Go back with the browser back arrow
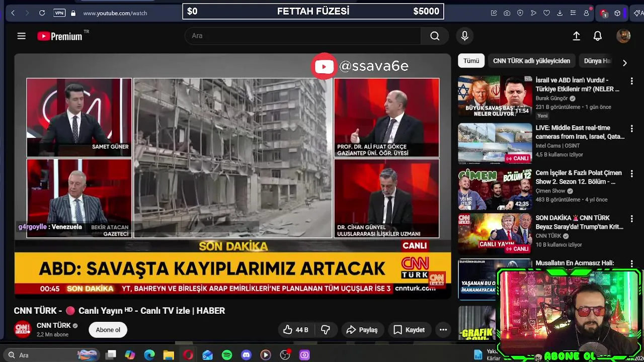The height and width of the screenshot is (362, 644). (x=13, y=13)
